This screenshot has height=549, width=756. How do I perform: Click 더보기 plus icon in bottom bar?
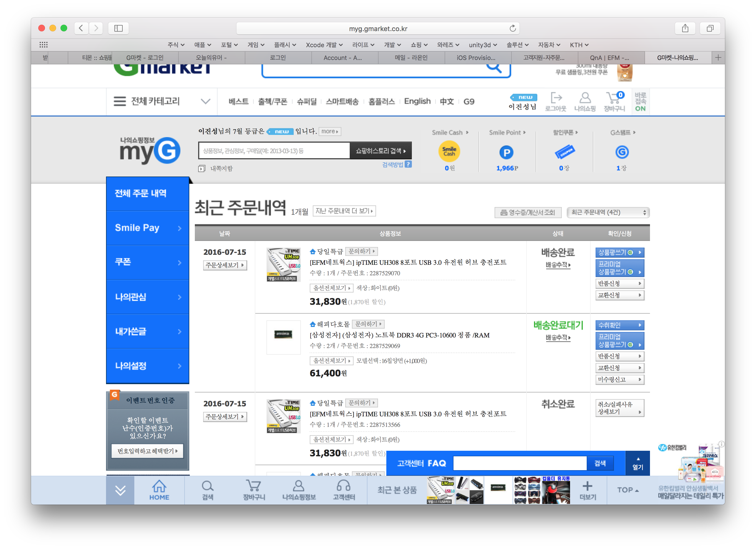pos(587,490)
